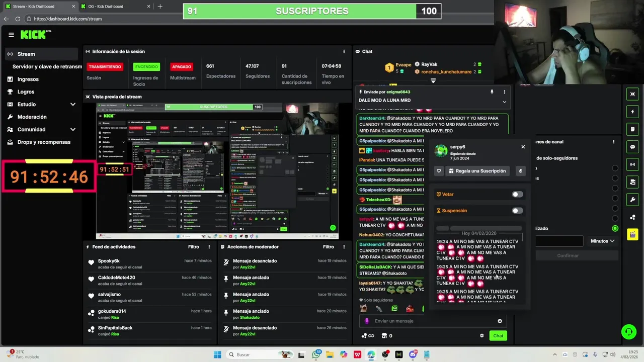Click the Confirmar button
The height and width of the screenshot is (362, 644).
[x=568, y=255]
